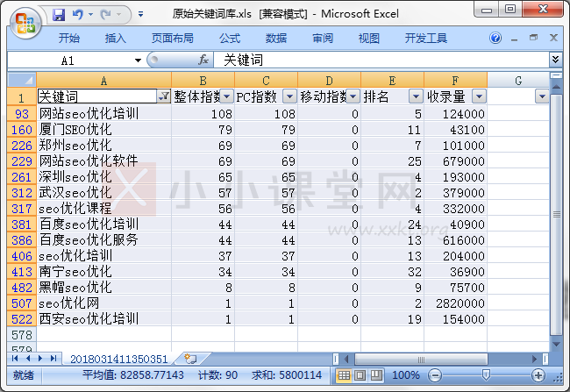Open the Office button menu

(x=25, y=24)
